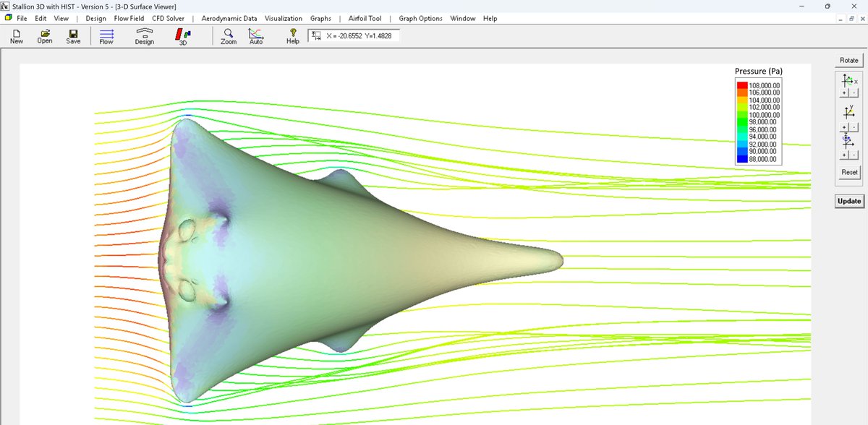Minimize the inner document window
Image resolution: width=868 pixels, height=425 pixels.
(841, 18)
